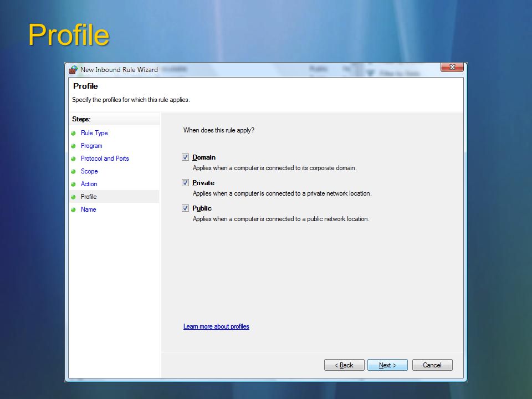Click the green bullet next to Name

click(73, 209)
